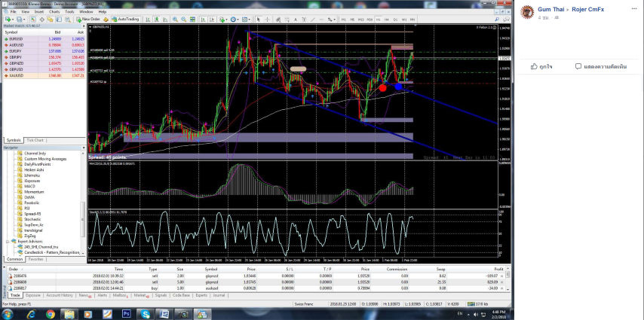The width and height of the screenshot is (644, 320).
Task: Close order 2186476 with its X
Action: pos(502,276)
